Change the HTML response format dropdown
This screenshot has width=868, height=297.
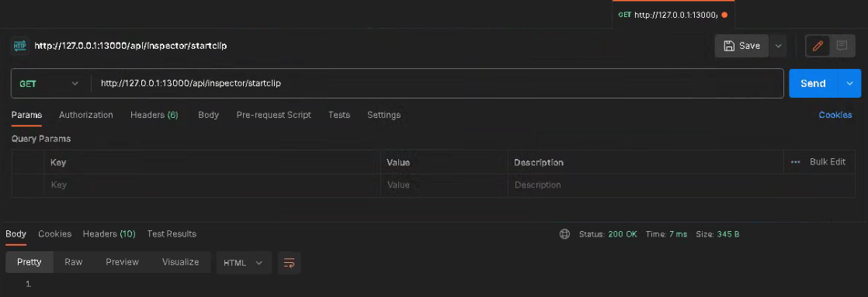[244, 263]
